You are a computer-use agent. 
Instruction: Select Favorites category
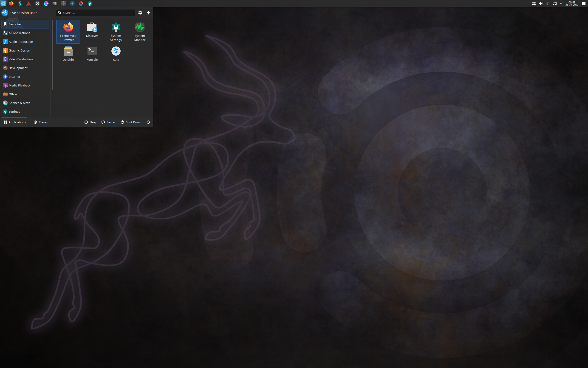25,24
